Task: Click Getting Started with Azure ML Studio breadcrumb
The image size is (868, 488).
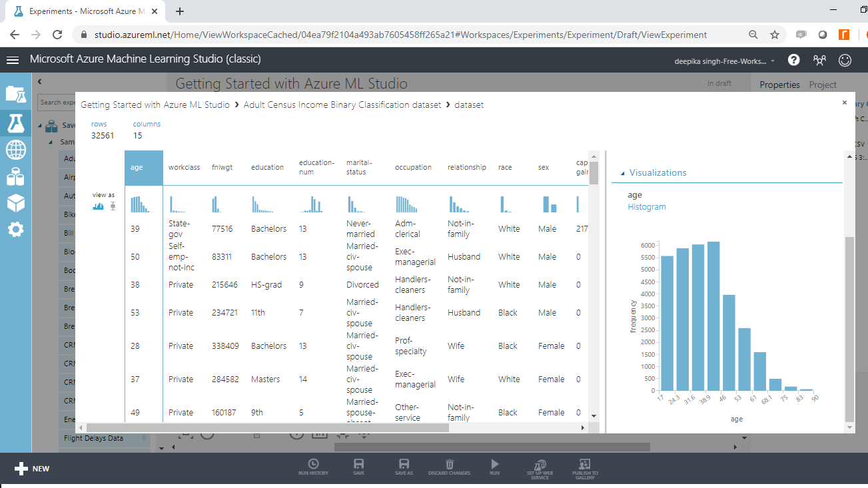Action: coord(155,105)
